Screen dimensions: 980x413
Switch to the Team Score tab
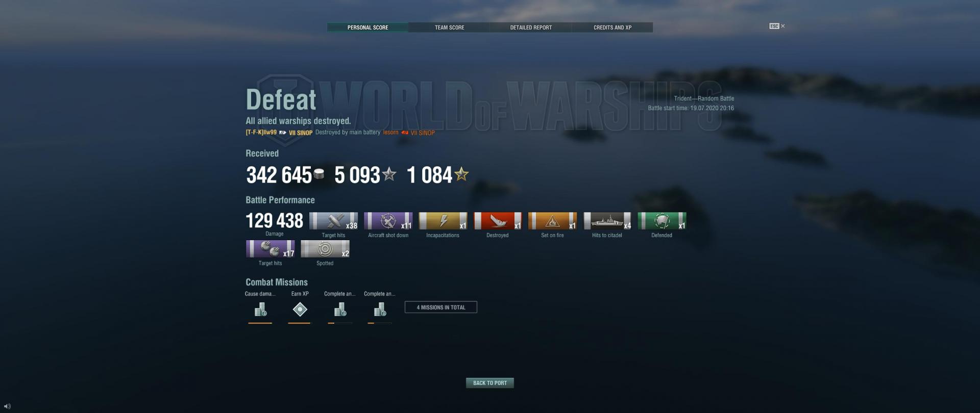pyautogui.click(x=449, y=28)
